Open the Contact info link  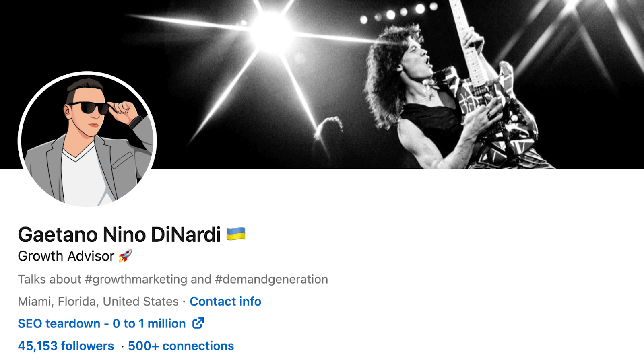pyautogui.click(x=225, y=302)
